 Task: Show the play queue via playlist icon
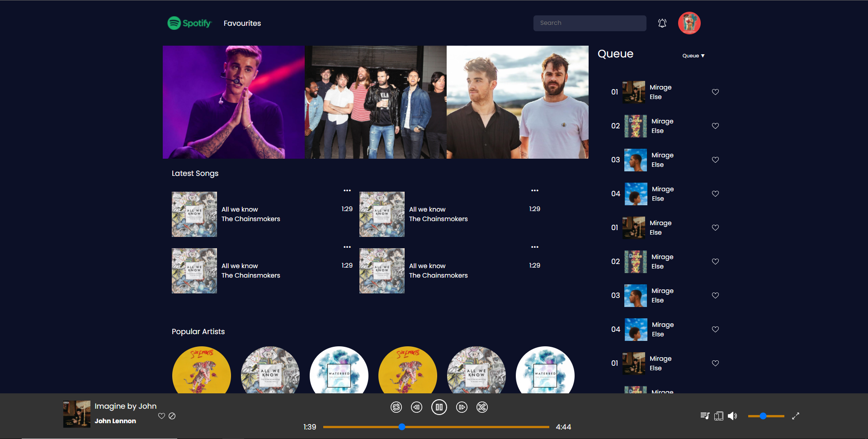[705, 416]
